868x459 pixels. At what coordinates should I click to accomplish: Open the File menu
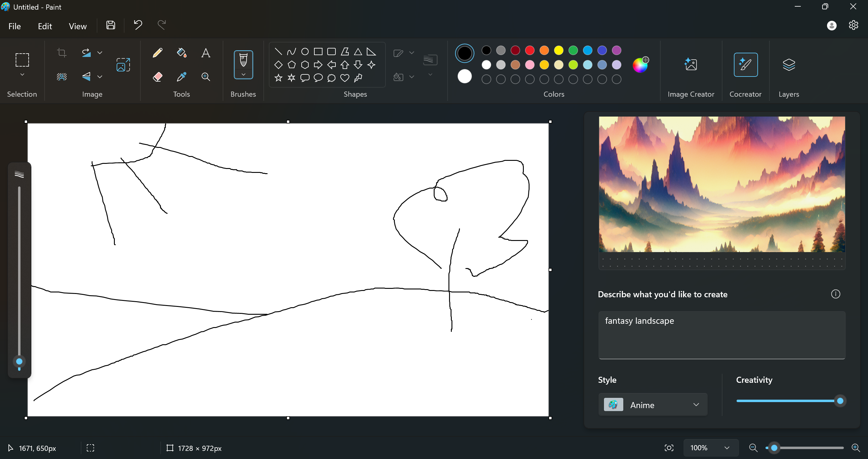14,26
